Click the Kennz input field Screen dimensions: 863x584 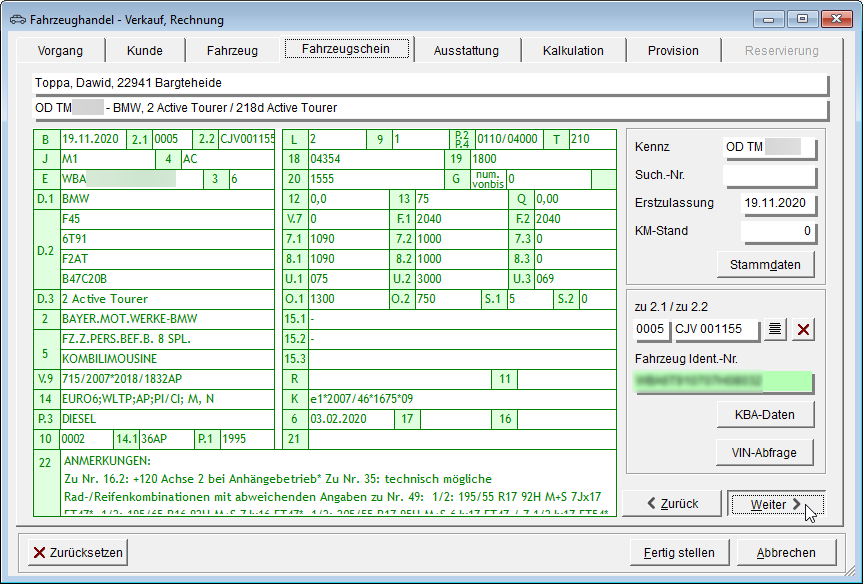769,147
